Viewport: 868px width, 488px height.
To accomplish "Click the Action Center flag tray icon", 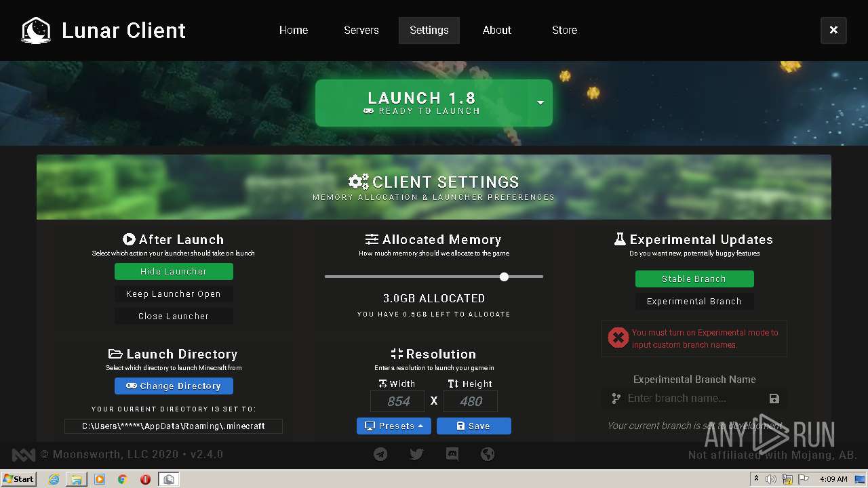I will [x=804, y=479].
